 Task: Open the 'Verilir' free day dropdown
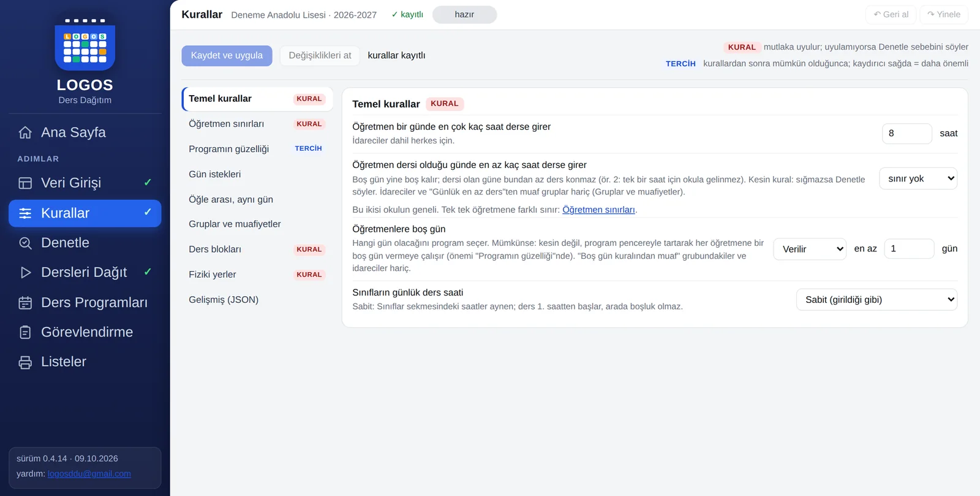point(810,249)
